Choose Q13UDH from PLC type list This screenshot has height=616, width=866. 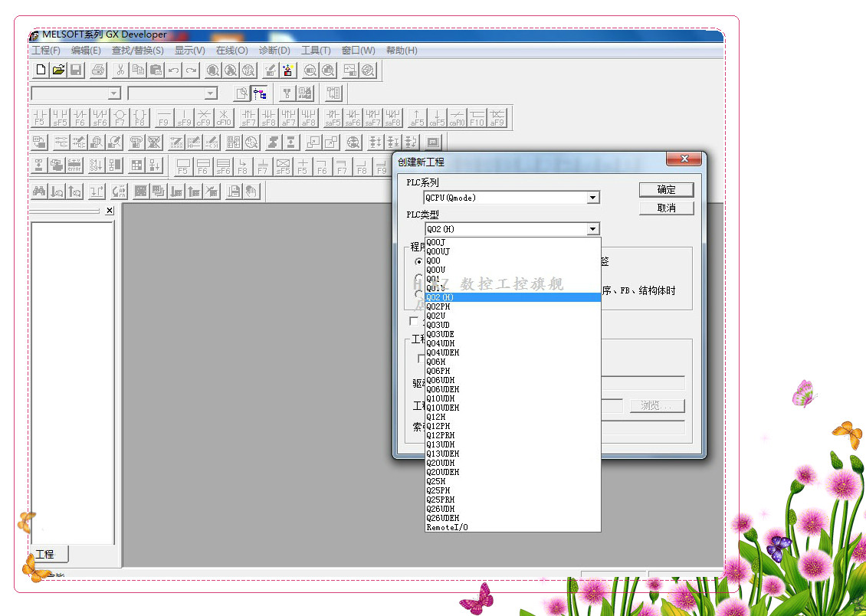[x=513, y=444]
